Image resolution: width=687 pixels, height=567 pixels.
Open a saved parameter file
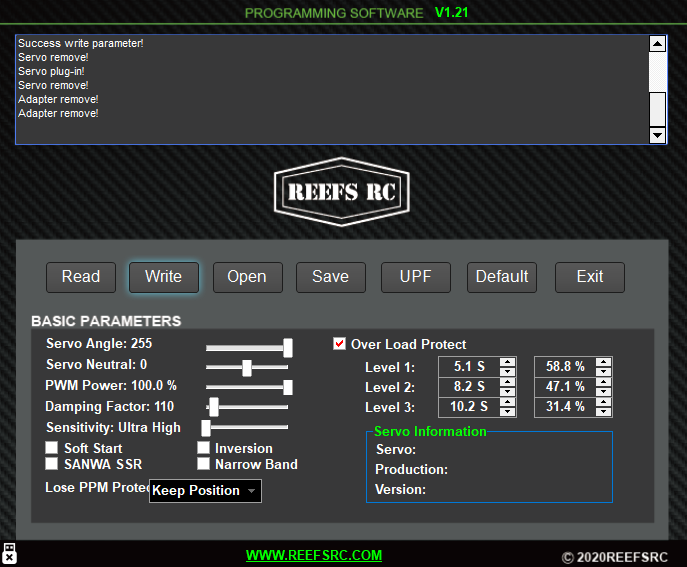click(248, 277)
